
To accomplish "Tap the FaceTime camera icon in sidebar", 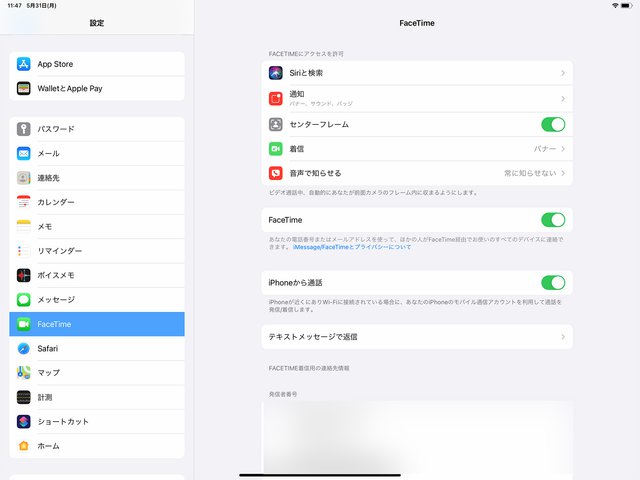I will 24,324.
